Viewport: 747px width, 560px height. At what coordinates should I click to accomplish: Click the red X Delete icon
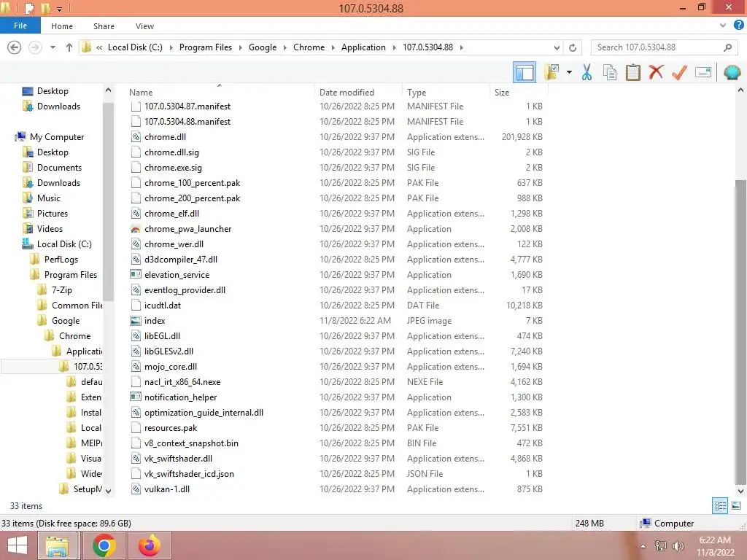[x=656, y=72]
